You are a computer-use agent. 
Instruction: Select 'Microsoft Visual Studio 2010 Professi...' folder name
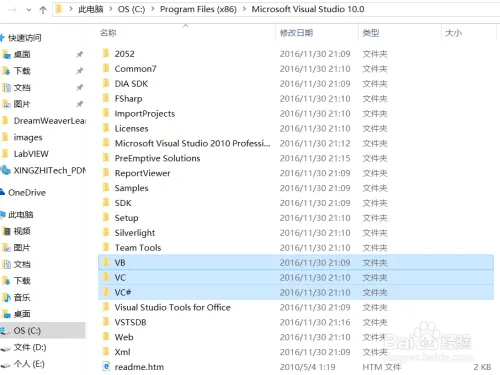[x=193, y=143]
